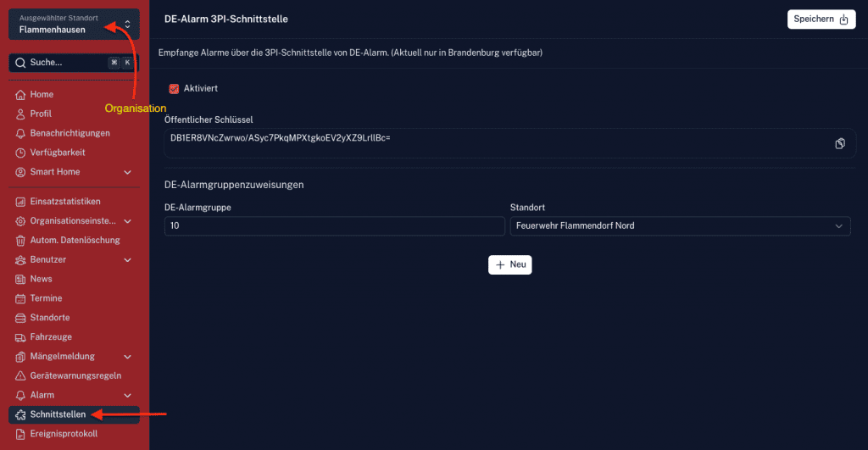Click the Schnittstellen puzzle piece icon
The image size is (868, 450).
[21, 414]
